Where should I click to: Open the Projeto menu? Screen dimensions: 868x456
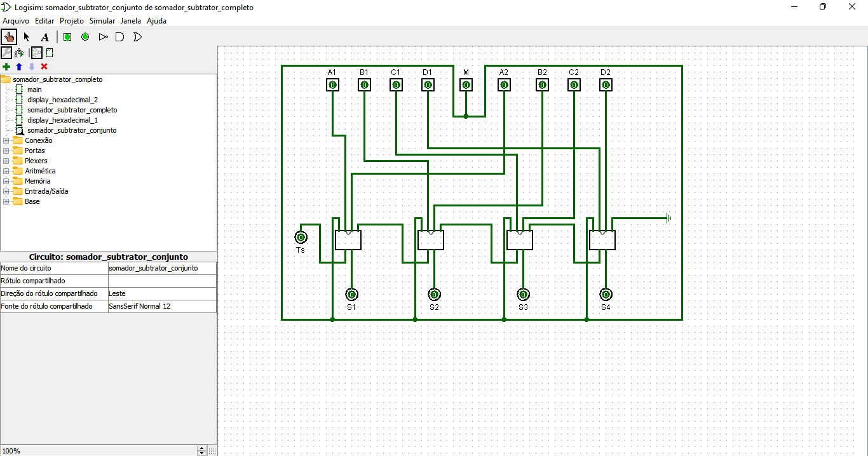click(x=72, y=21)
